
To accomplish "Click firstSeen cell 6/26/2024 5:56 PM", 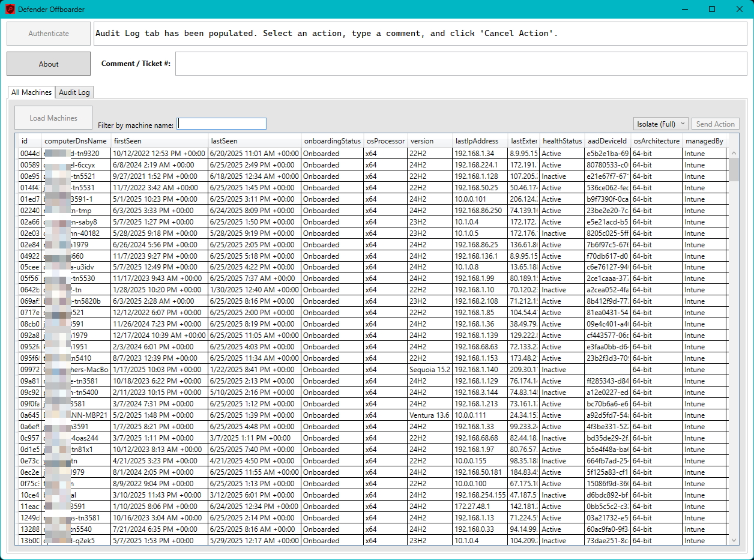I will pos(160,245).
